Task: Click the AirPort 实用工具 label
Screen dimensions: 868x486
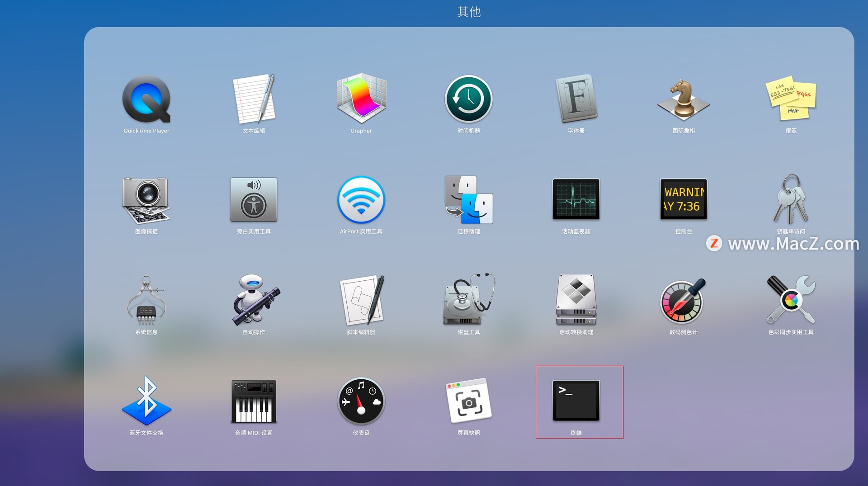Action: coord(361,231)
